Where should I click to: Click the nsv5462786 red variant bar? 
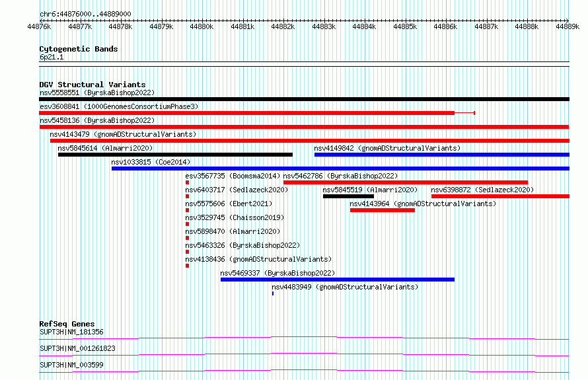(x=406, y=182)
